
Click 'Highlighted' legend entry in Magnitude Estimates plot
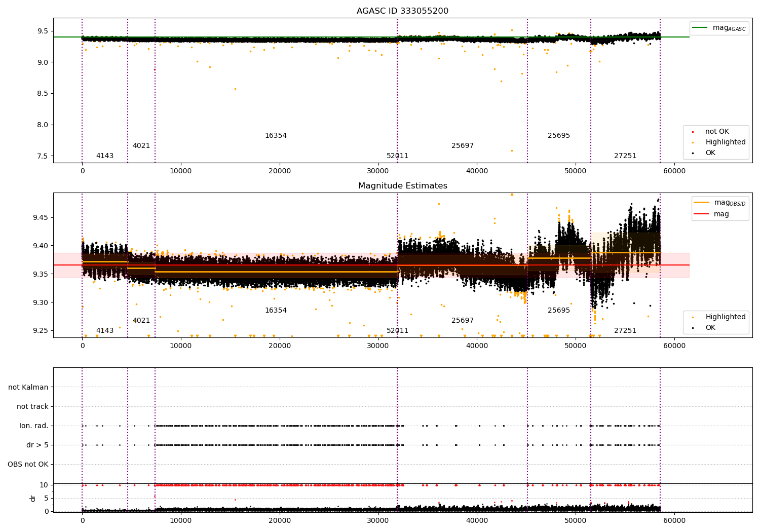tap(719, 317)
